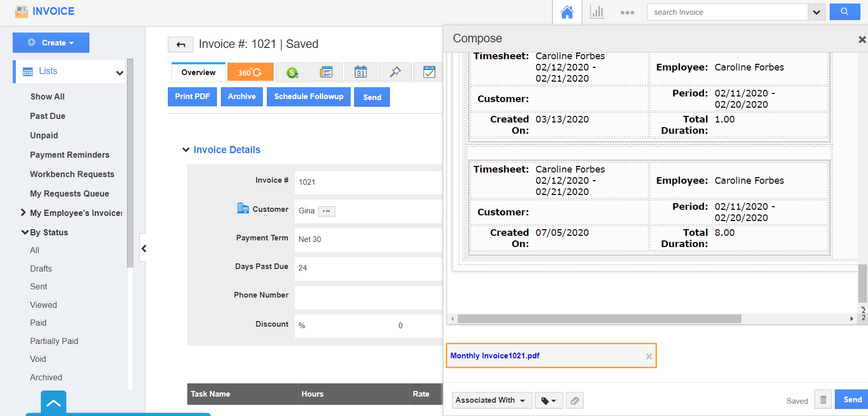Switch to the 360° tab
This screenshot has height=416, width=868.
tap(250, 72)
